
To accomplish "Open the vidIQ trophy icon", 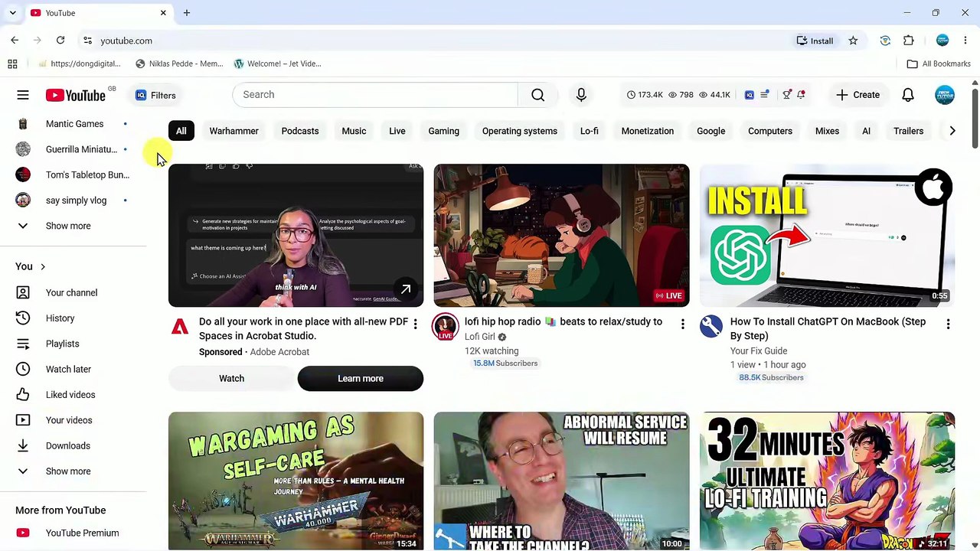I will [x=786, y=95].
